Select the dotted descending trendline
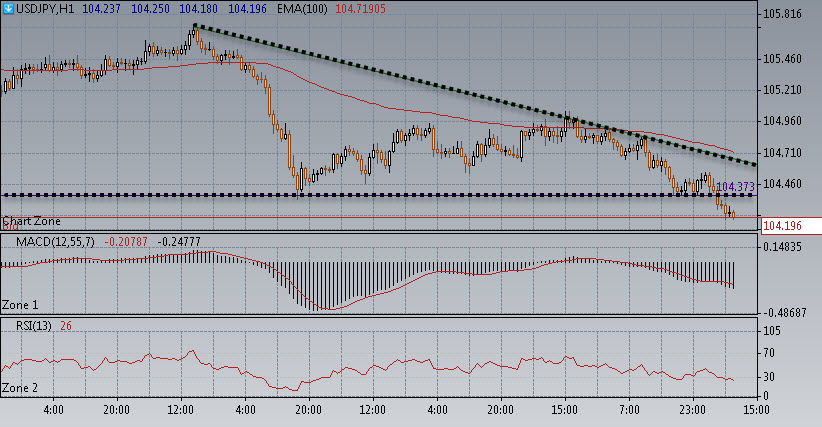 pos(474,95)
